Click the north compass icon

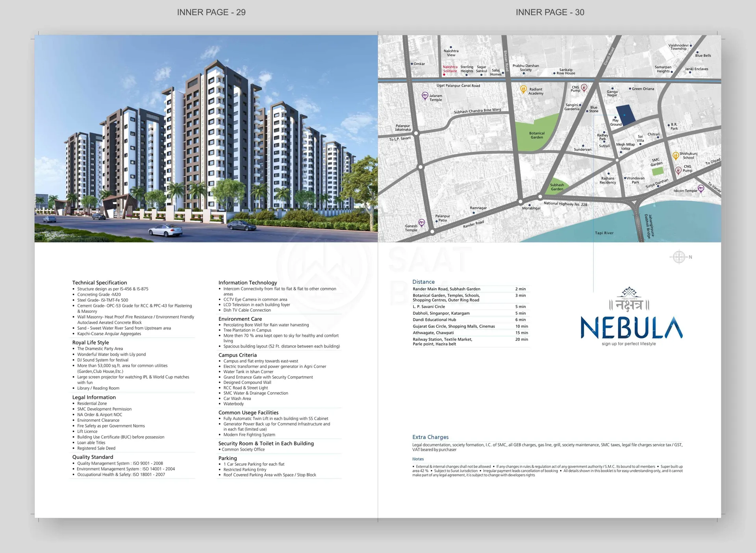click(679, 257)
